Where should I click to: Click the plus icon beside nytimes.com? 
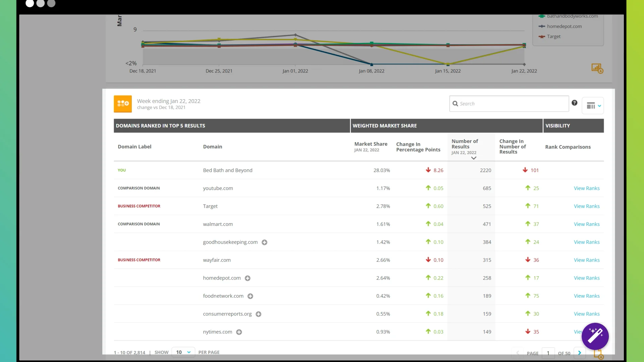pos(239,332)
